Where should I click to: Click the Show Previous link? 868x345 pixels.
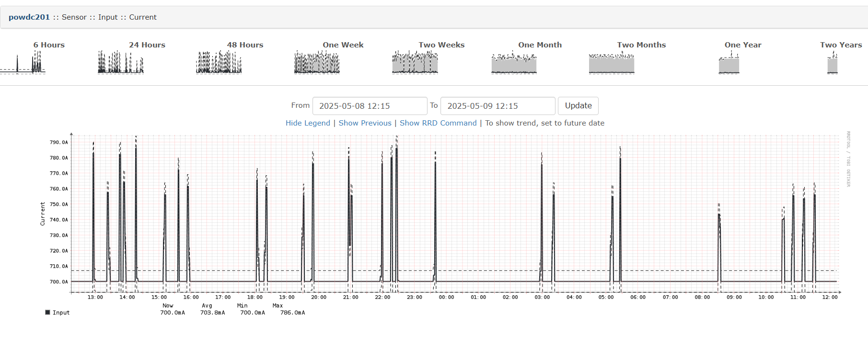point(365,123)
